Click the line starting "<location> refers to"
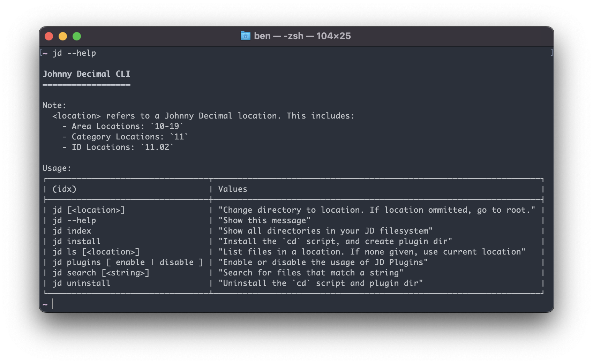This screenshot has height=364, width=593. [203, 116]
